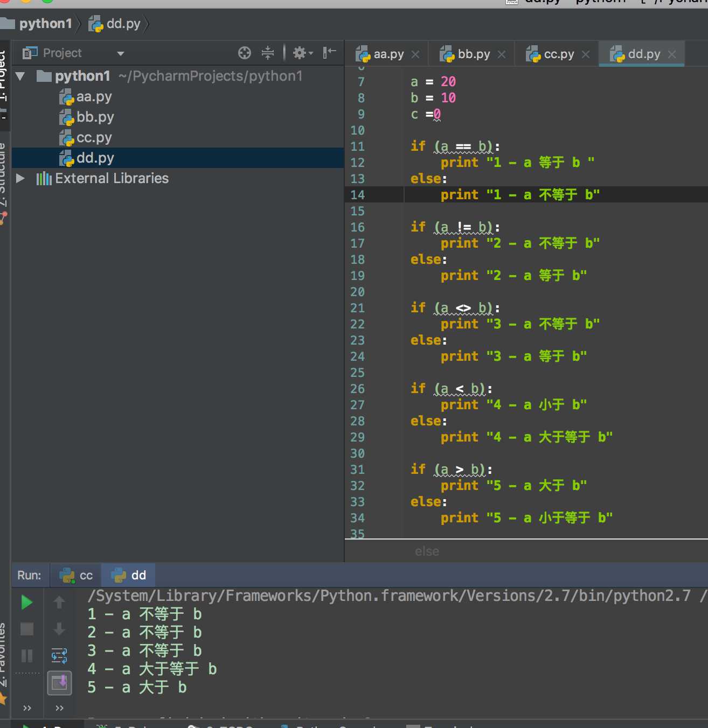The image size is (708, 728).
Task: Click the underlined 0 on line 9
Action: [x=437, y=114]
